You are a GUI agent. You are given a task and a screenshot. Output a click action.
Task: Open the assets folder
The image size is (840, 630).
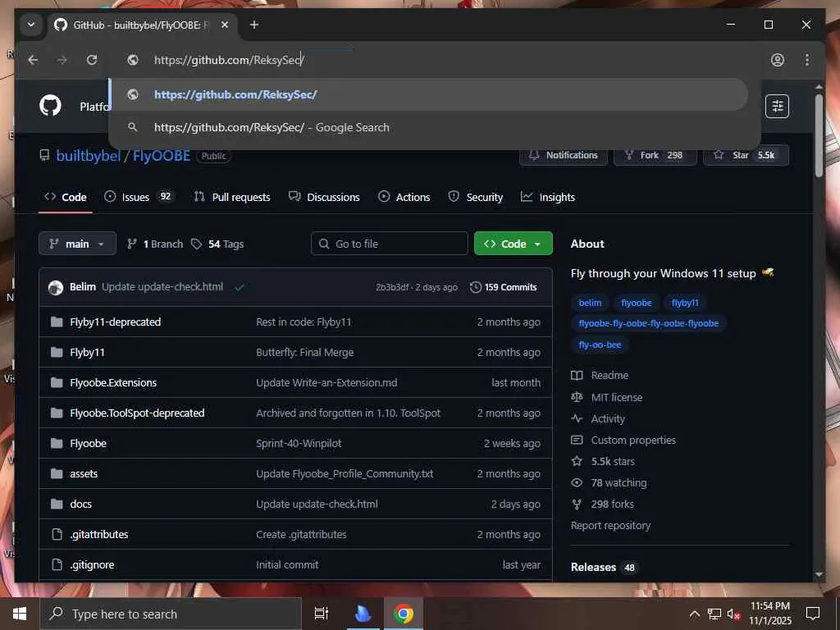84,473
